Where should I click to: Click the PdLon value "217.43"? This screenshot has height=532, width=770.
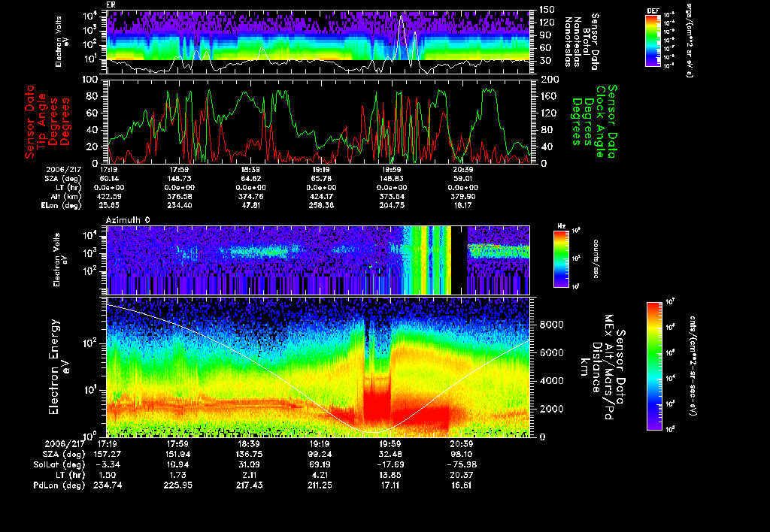(x=250, y=485)
